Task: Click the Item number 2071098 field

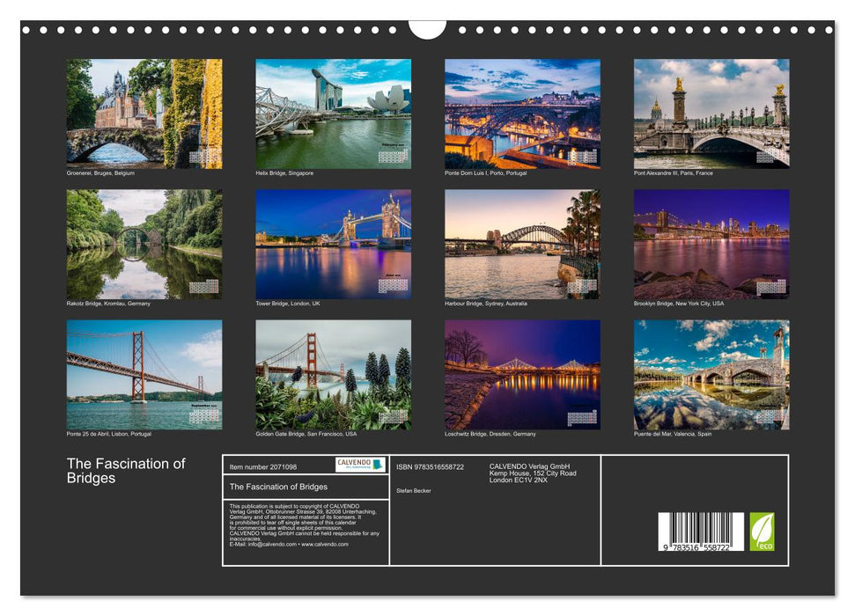Action: (x=263, y=466)
